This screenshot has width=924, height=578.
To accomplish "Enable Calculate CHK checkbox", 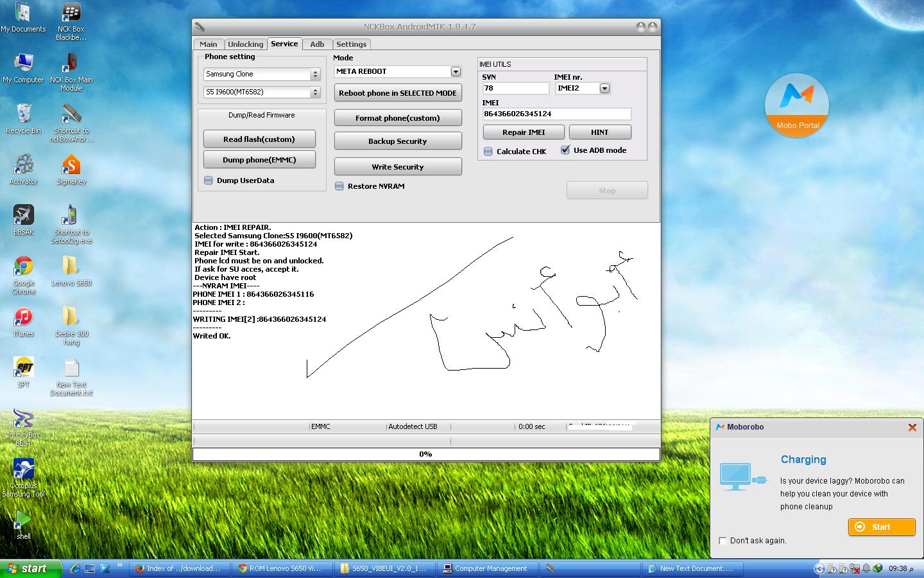I will [x=488, y=152].
